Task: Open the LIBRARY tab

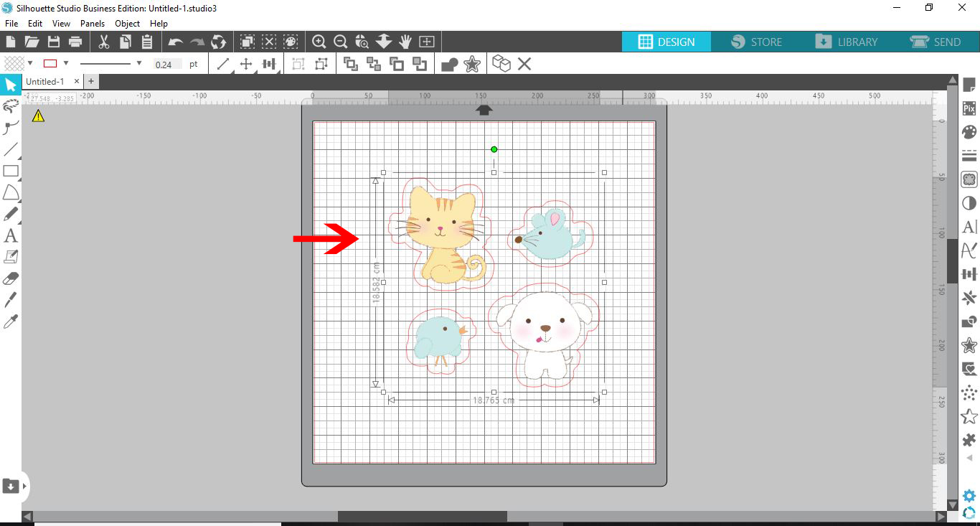Action: (846, 42)
